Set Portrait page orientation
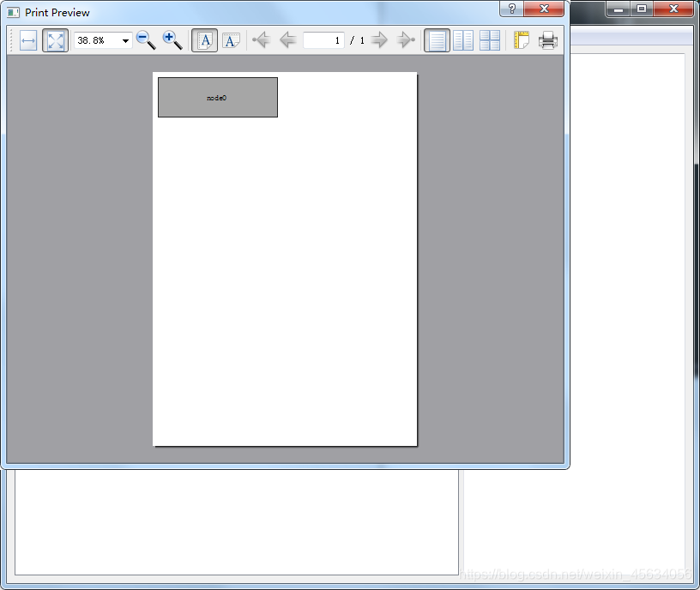700x590 pixels. point(204,40)
